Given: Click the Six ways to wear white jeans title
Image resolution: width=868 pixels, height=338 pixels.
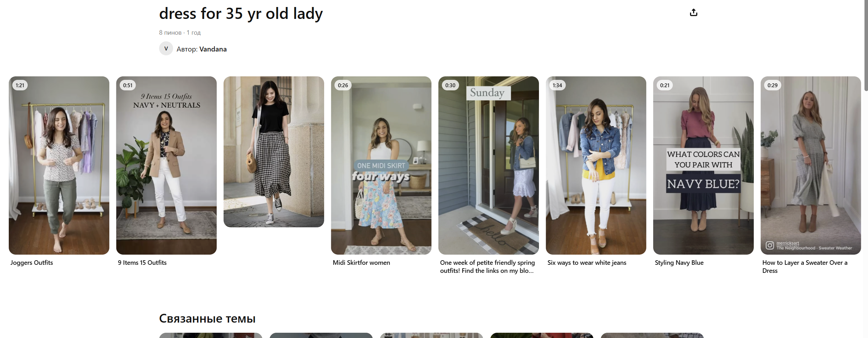Looking at the screenshot, I should 587,263.
